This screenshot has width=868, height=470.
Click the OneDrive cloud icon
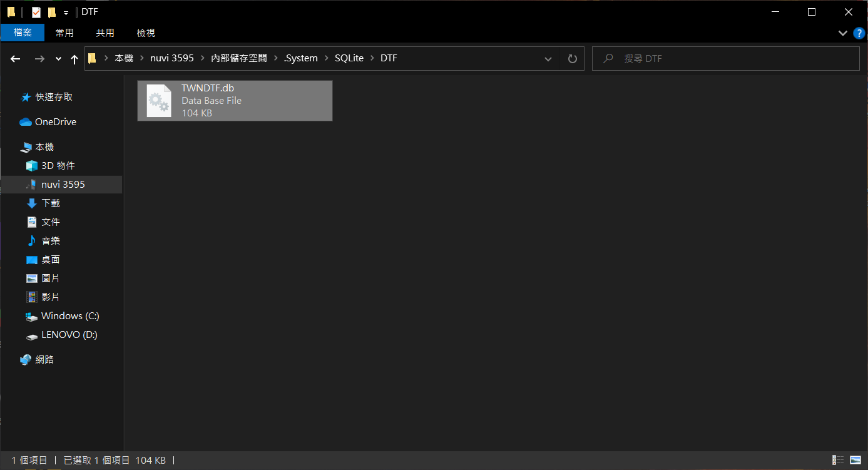26,122
